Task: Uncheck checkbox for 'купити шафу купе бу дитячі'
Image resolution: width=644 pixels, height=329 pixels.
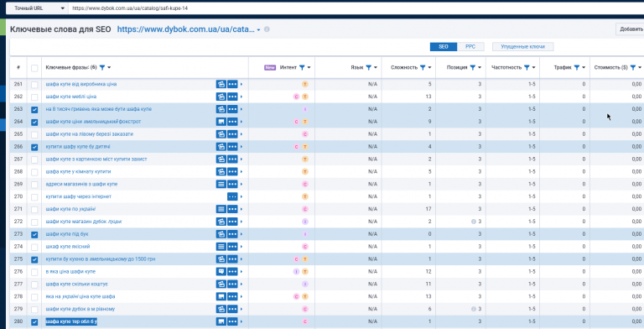Action: [34, 147]
